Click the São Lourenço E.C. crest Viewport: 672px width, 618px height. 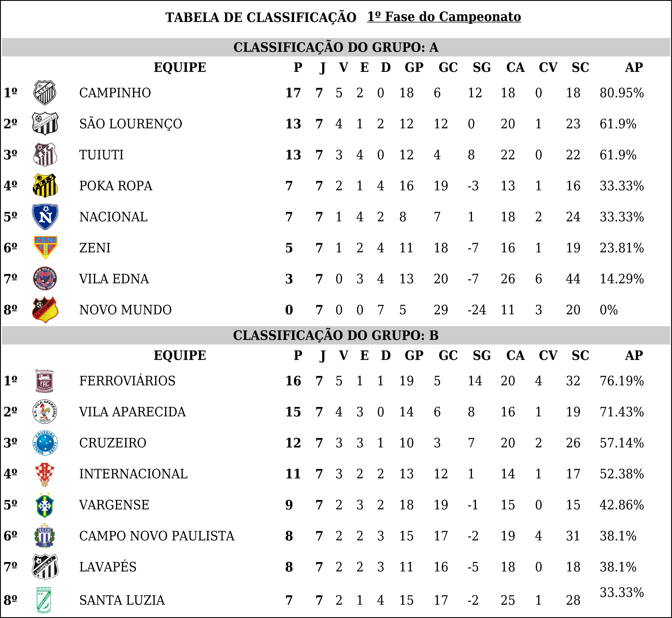coord(45,124)
